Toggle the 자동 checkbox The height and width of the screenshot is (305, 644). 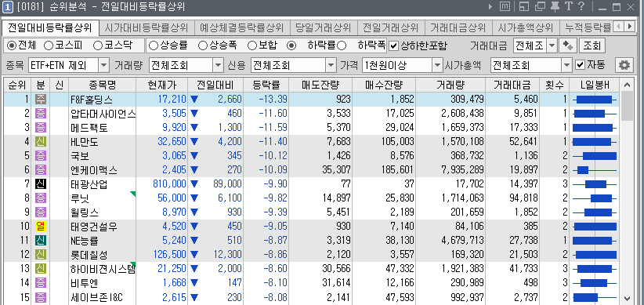[580, 65]
